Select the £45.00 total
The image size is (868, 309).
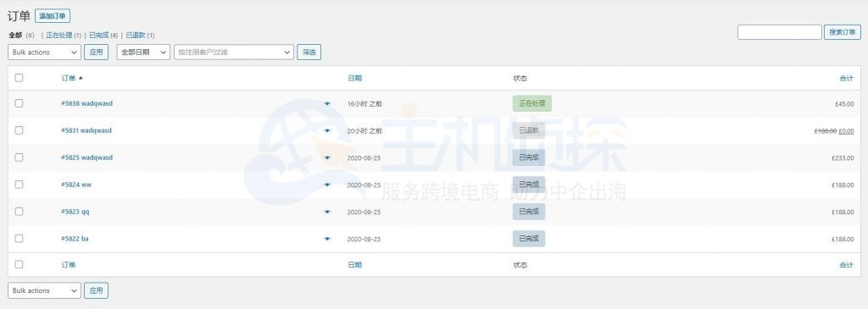844,103
